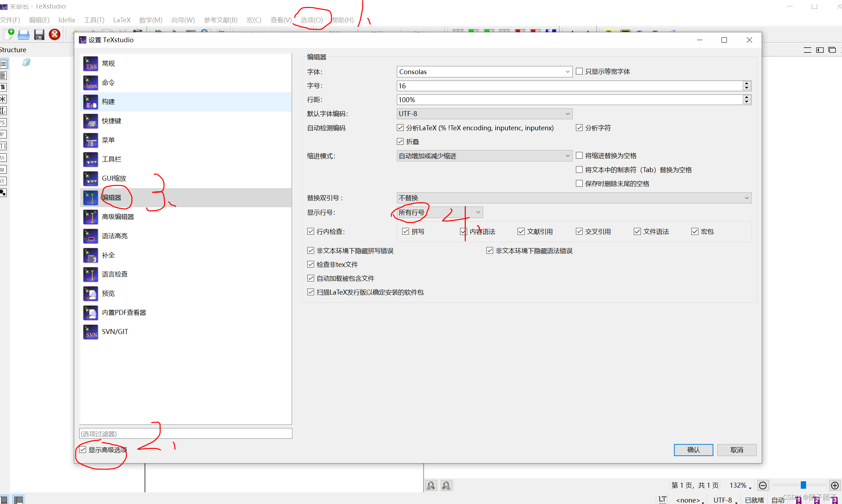Click the Structure panel top list icon
The width and height of the screenshot is (842, 504).
coord(4,64)
